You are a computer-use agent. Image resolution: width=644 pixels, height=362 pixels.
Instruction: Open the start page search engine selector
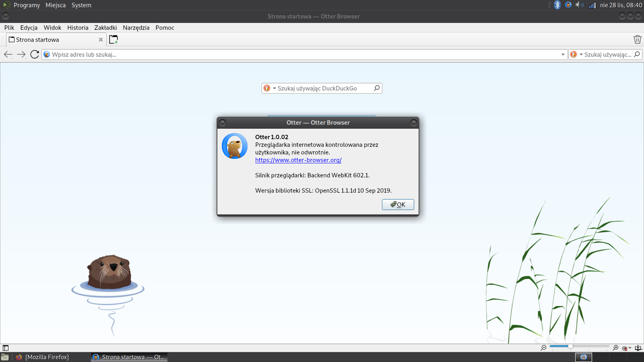click(x=270, y=88)
